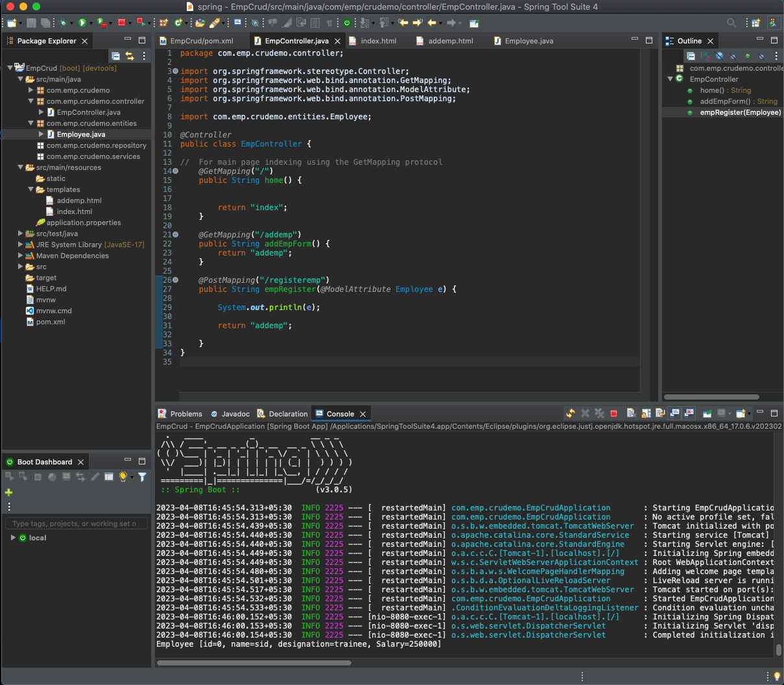The height and width of the screenshot is (685, 784).
Task: Click the Clear Console icon
Action: point(631,413)
